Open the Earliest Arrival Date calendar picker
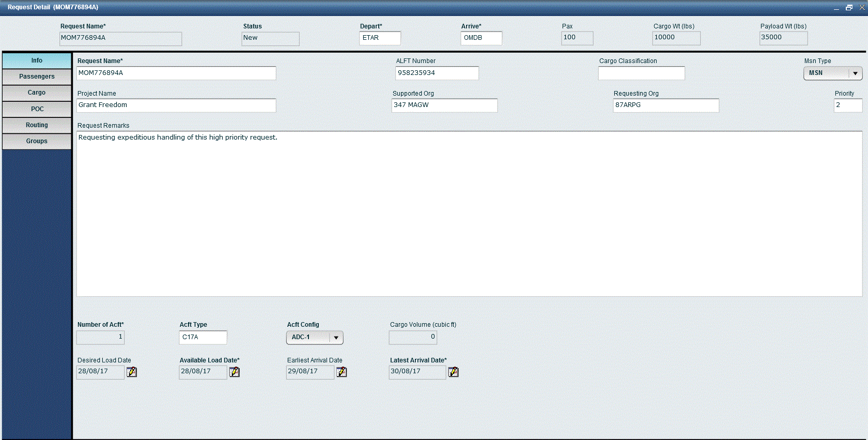Image resolution: width=868 pixels, height=440 pixels. 342,372
